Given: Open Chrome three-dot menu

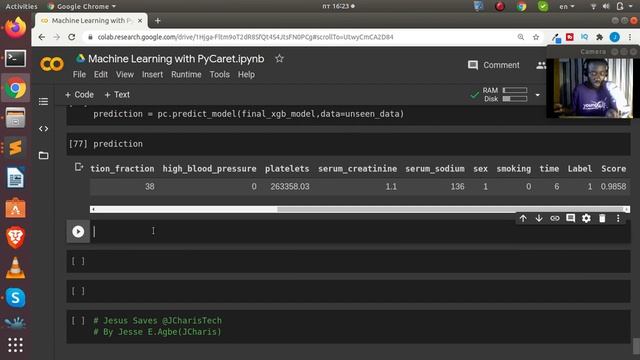Looking at the screenshot, I should 630,37.
